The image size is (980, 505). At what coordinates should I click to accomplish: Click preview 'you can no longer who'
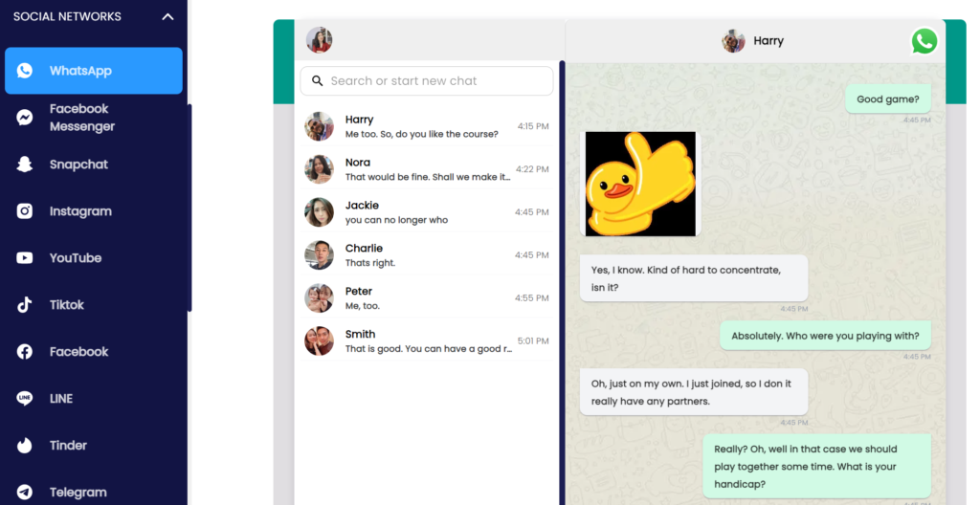(x=396, y=220)
